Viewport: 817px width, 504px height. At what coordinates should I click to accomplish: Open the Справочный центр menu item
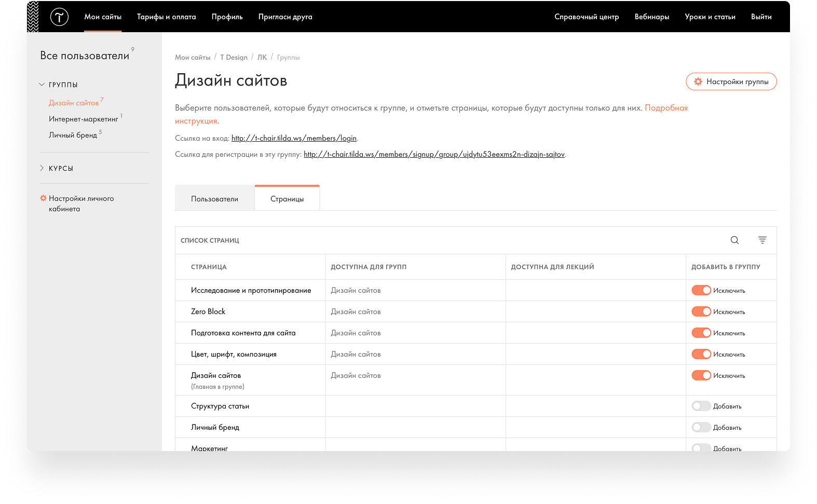coord(587,17)
